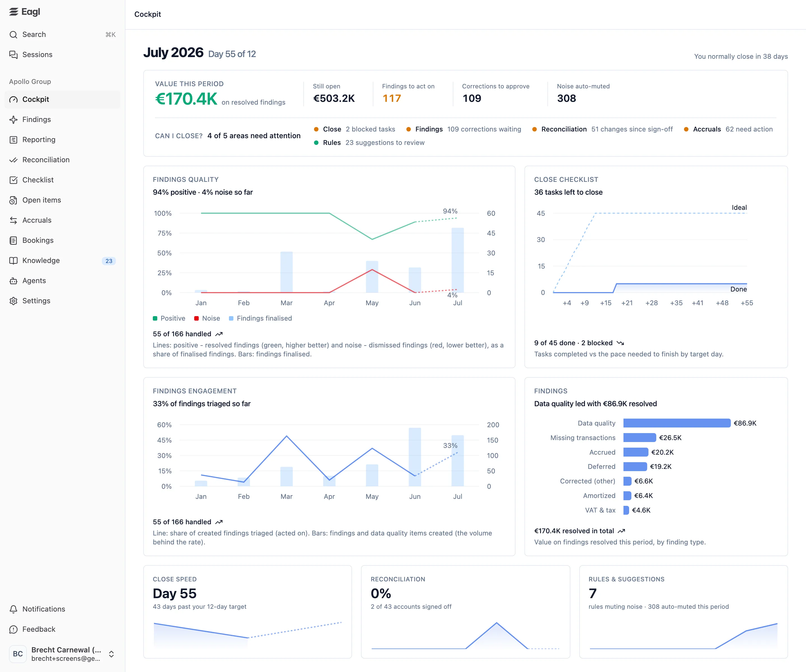Click the Eagl logo icon
The height and width of the screenshot is (672, 806).
pyautogui.click(x=14, y=12)
